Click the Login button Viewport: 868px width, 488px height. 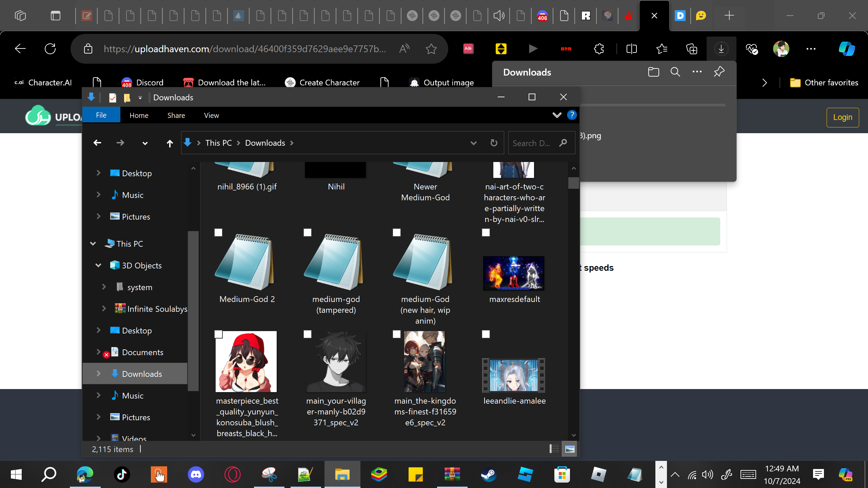[x=843, y=117]
